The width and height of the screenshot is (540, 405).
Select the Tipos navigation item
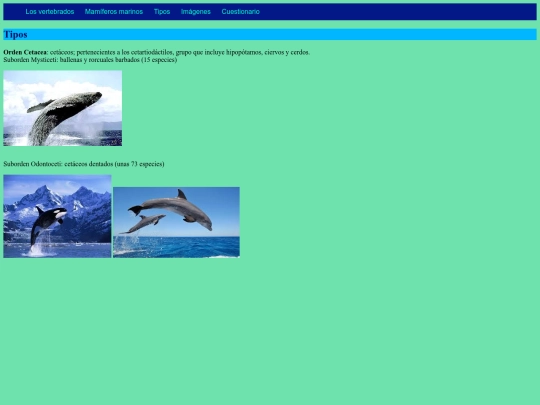pyautogui.click(x=162, y=12)
